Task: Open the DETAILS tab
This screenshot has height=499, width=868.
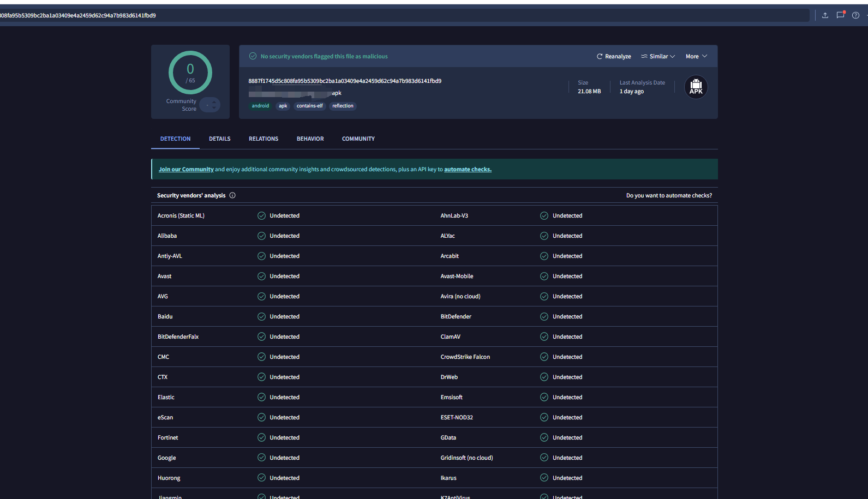Action: coord(220,139)
